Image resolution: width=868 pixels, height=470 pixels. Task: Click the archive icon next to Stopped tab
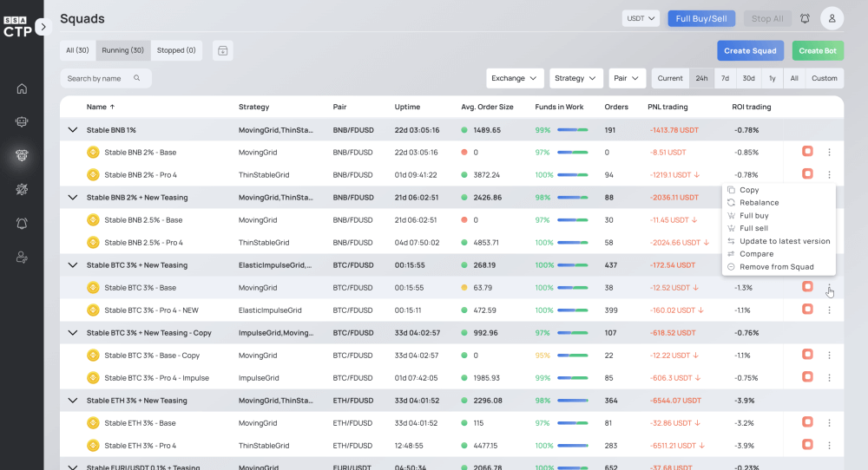pyautogui.click(x=222, y=50)
